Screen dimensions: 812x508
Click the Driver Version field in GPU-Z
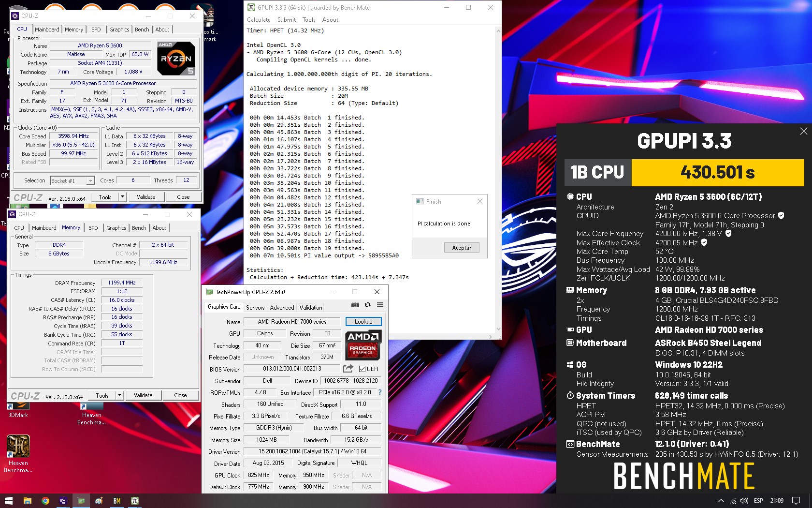pyautogui.click(x=312, y=451)
